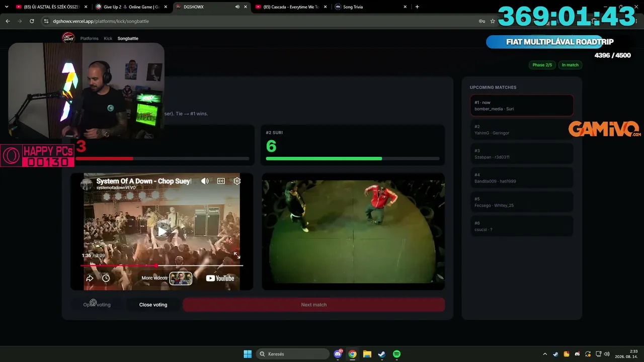
Task: Click the #2 Suri score card
Action: pos(353,145)
